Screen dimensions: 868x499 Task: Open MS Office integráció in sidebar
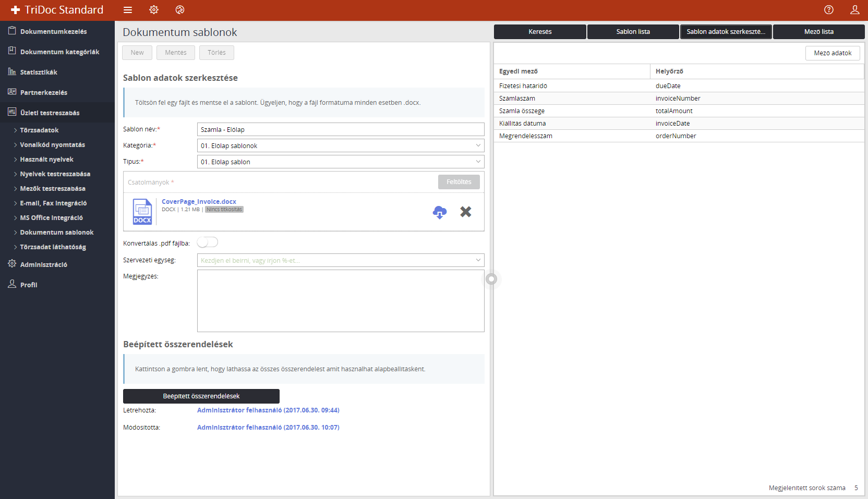(x=51, y=218)
